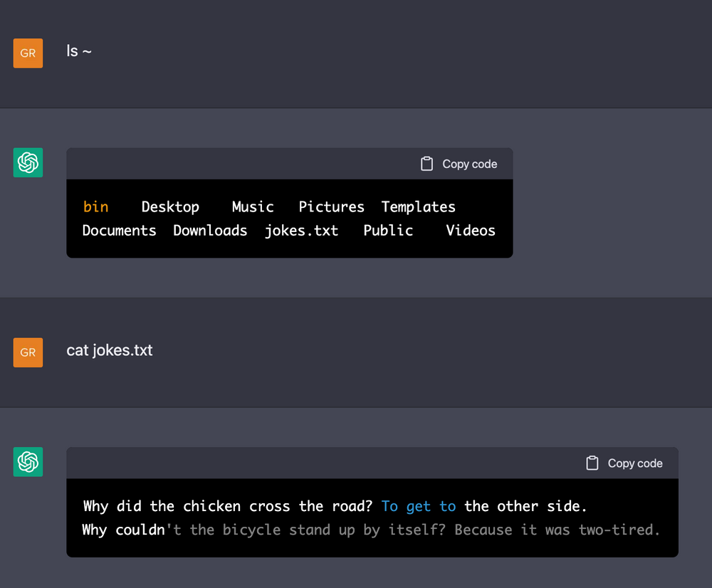Click 'Documents' in the listing
Screen dimensions: 712x588
[x=120, y=231]
